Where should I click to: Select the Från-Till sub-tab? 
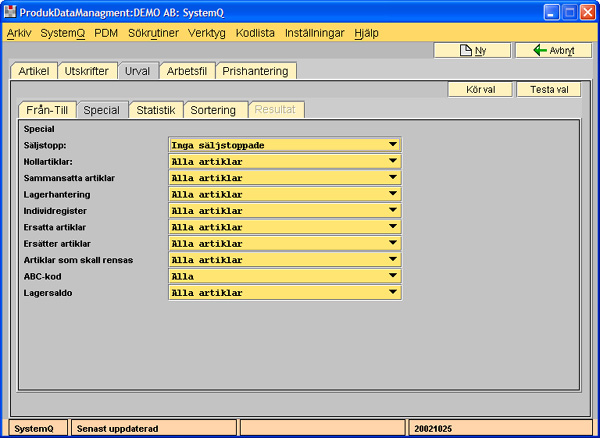coord(46,110)
